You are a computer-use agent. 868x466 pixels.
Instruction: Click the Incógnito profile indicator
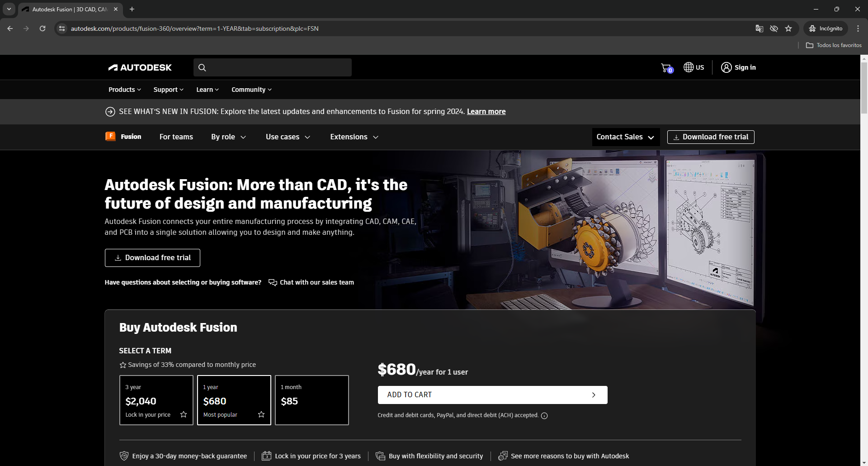826,29
